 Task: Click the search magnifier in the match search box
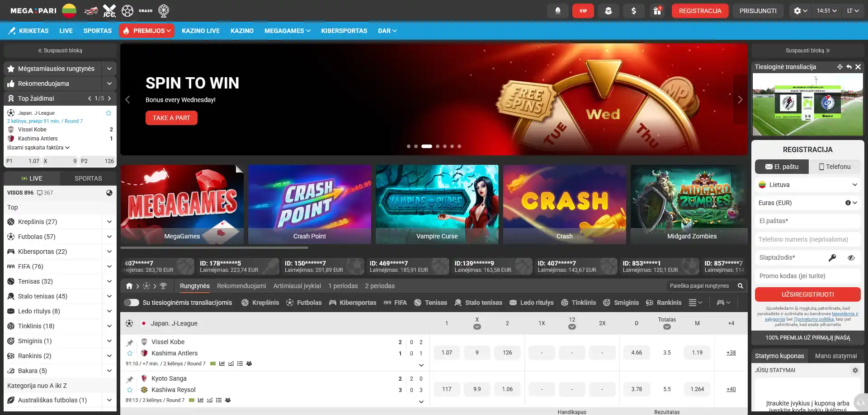(x=741, y=286)
